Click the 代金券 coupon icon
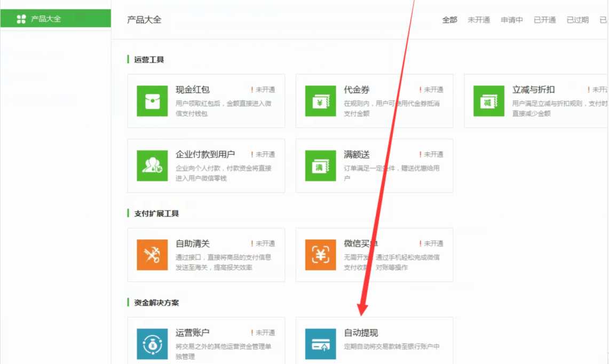This screenshot has height=364, width=609. pos(320,101)
